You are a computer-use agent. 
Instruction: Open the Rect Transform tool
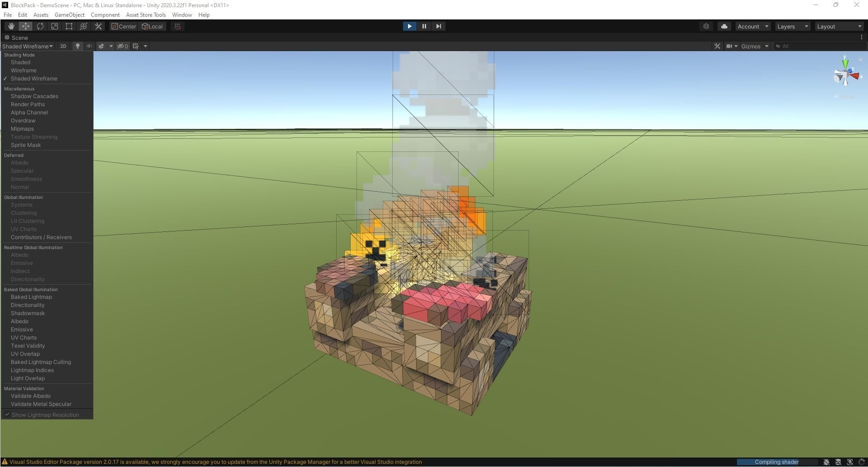69,26
